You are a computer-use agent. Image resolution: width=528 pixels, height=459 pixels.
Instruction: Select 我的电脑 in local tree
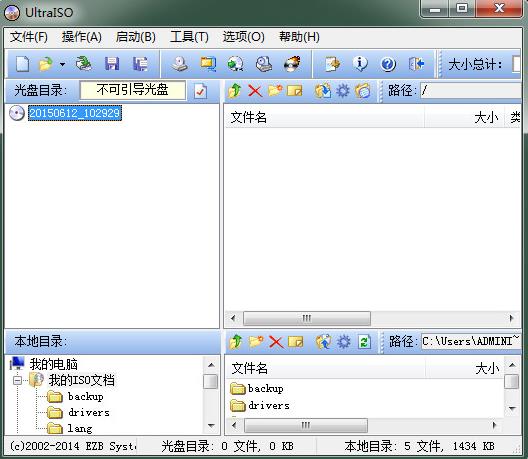[x=53, y=364]
